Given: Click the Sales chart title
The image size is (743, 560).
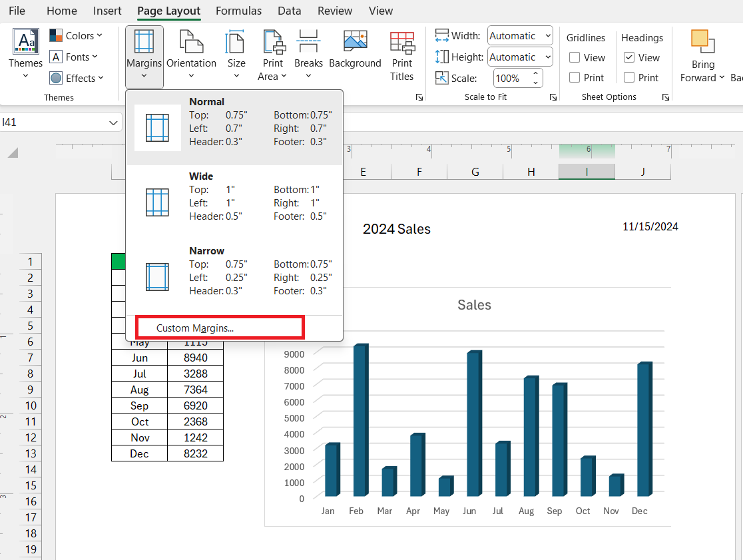Looking at the screenshot, I should pos(474,304).
